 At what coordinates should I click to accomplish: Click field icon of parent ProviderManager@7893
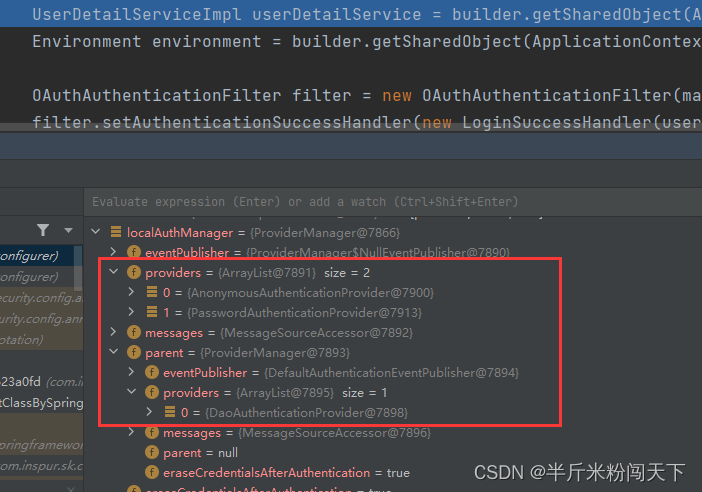tap(134, 352)
